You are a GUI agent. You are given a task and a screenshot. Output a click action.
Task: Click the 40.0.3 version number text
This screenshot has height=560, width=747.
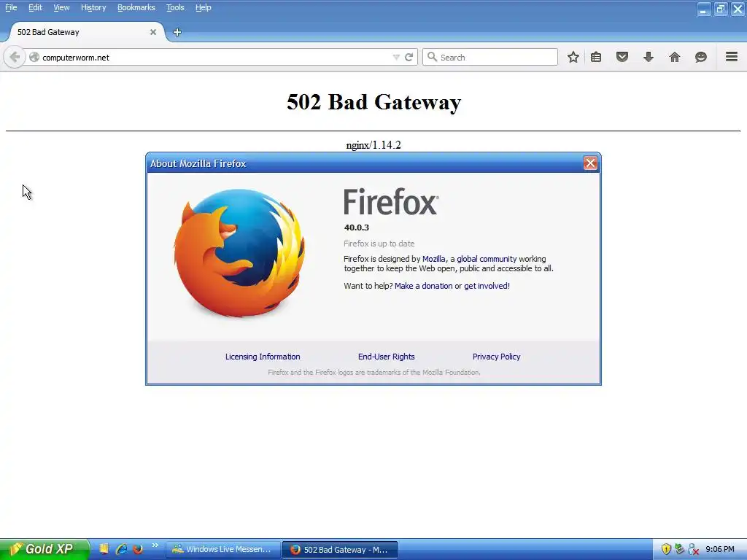(x=357, y=227)
